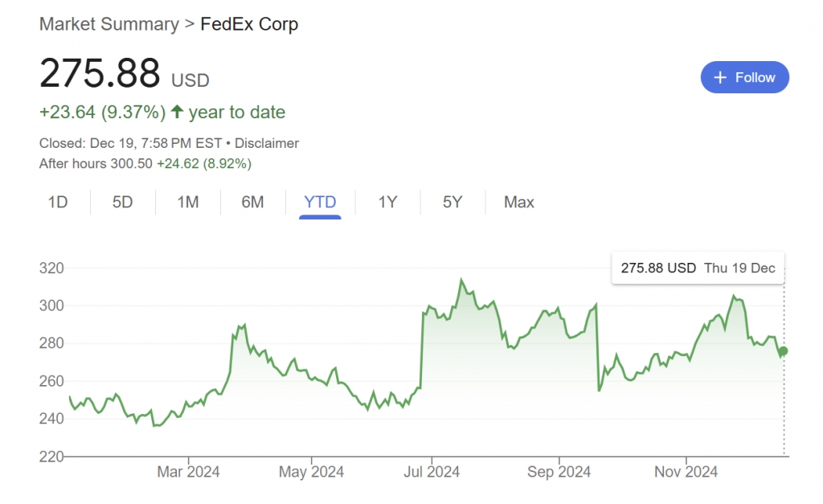Select the YTD tab
This screenshot has height=504, width=823.
click(320, 202)
